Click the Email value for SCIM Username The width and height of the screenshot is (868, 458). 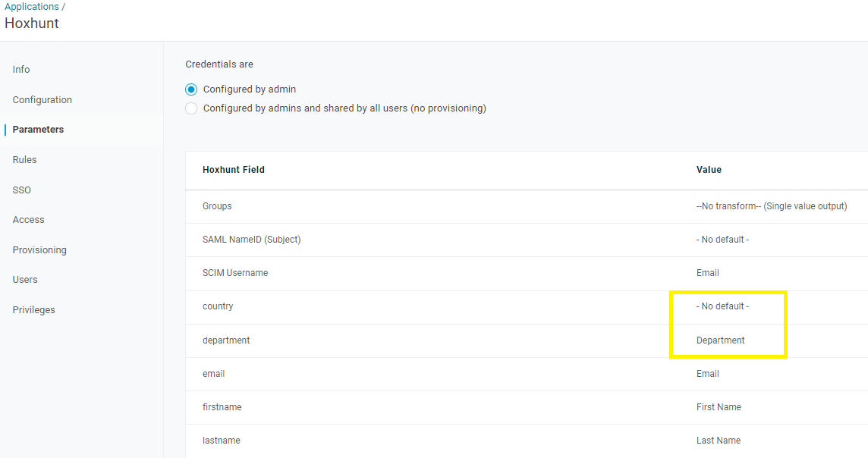(x=707, y=273)
